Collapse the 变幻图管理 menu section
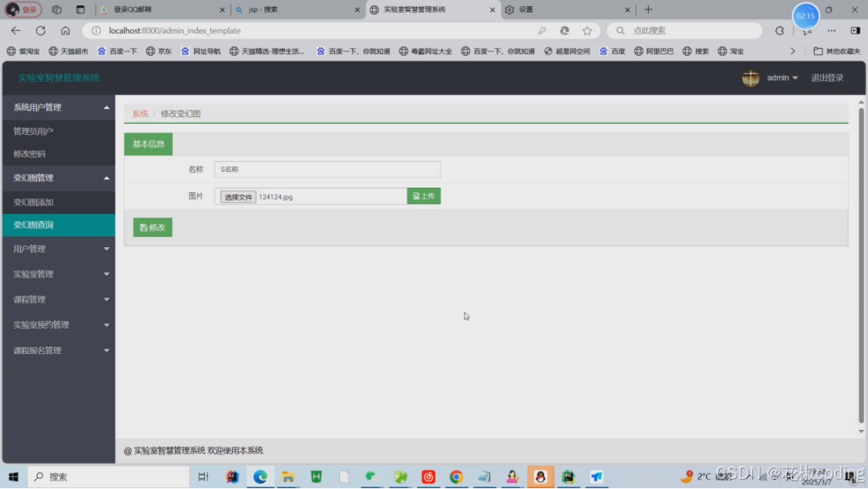 point(59,177)
